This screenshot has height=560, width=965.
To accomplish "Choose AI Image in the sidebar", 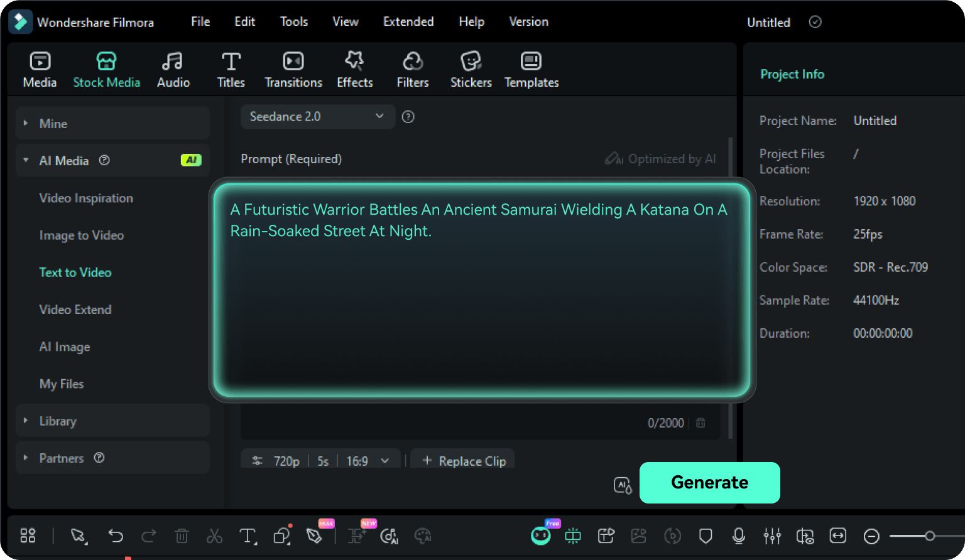I will (x=65, y=347).
